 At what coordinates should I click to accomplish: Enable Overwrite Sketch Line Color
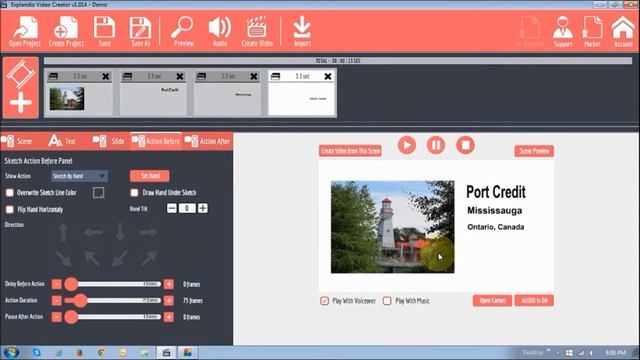10,193
